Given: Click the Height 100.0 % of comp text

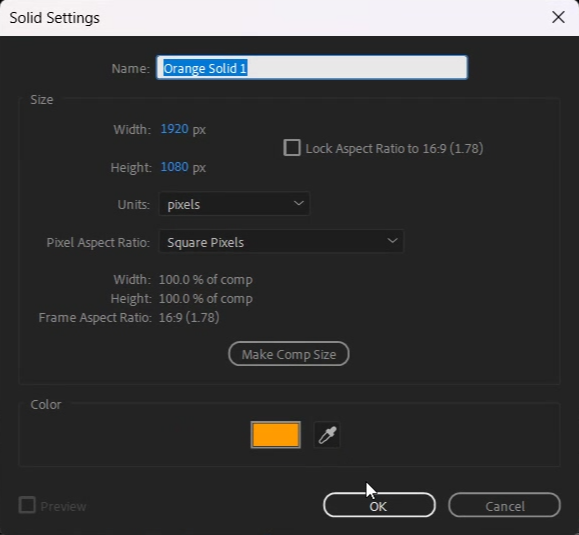Looking at the screenshot, I should click(x=206, y=298).
